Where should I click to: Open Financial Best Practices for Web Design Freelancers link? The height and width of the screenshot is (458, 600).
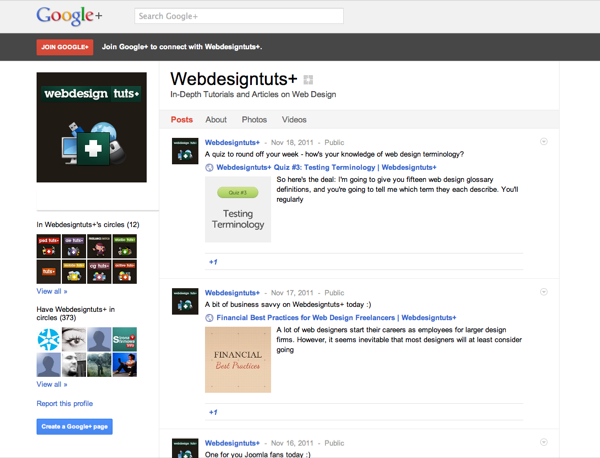click(336, 318)
